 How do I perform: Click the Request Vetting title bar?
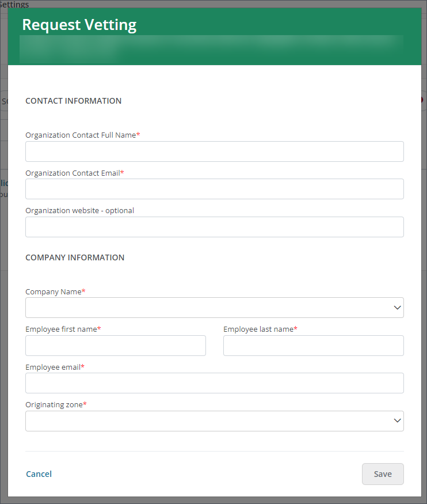79,25
